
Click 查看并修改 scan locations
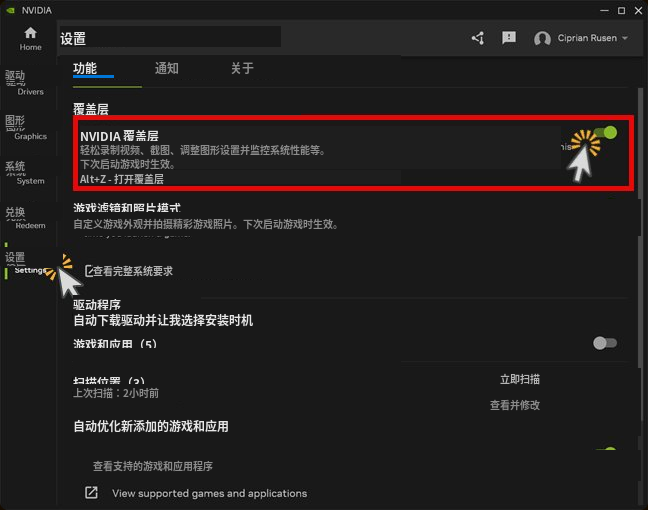[515, 405]
